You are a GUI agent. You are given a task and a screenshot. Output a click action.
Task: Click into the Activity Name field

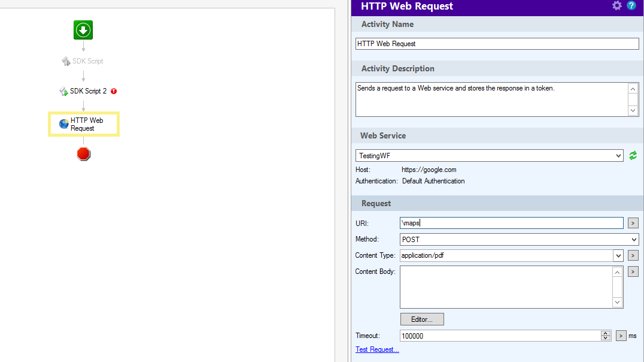[497, 44]
